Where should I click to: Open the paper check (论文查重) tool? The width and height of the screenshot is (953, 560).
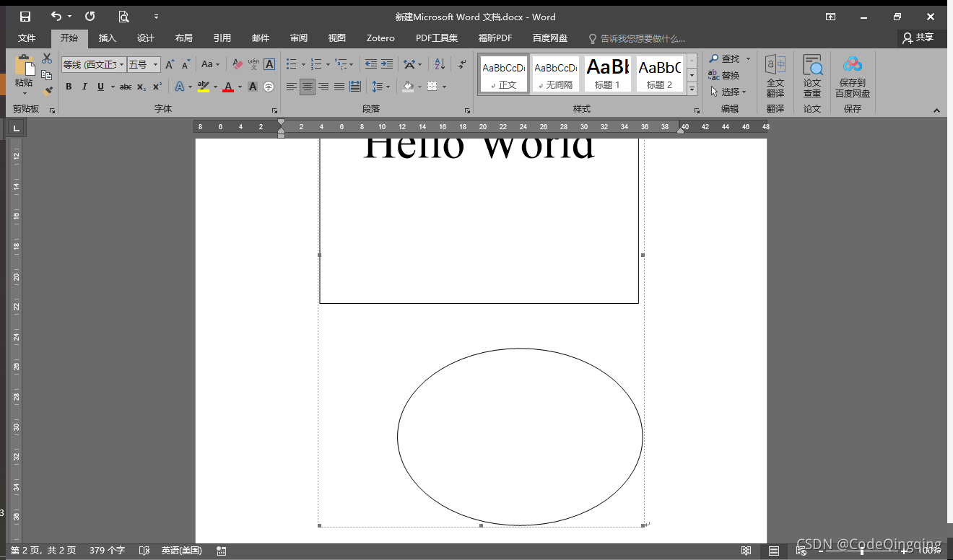pyautogui.click(x=812, y=76)
